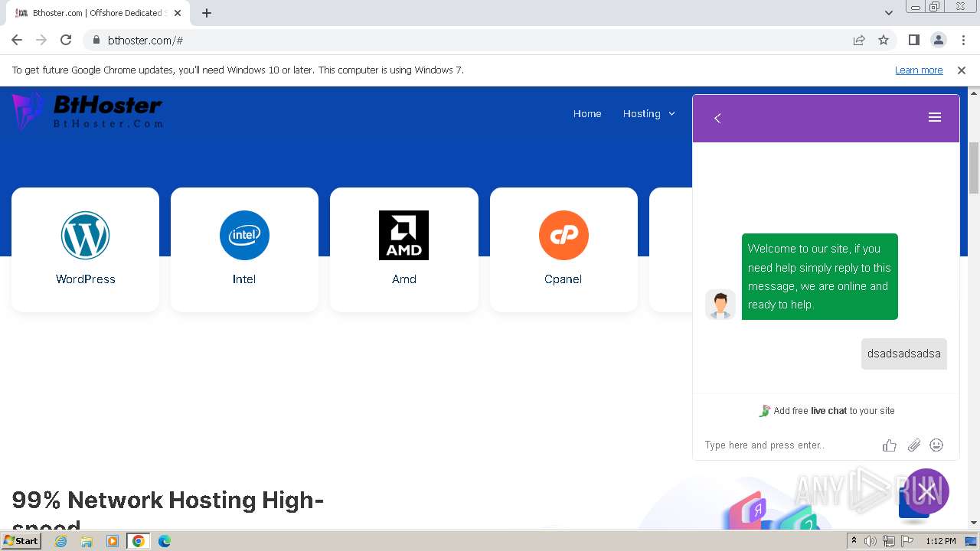Open the chat widget hamburger menu
Screen dimensions: 980x551
coord(934,117)
